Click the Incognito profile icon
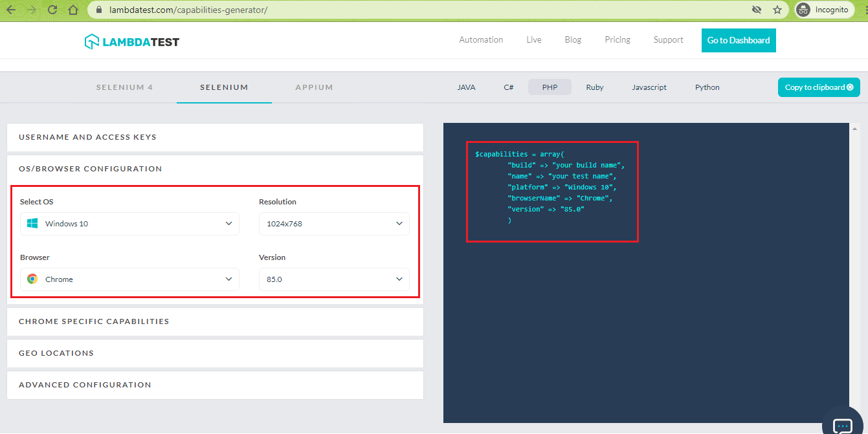868x434 pixels. [803, 10]
